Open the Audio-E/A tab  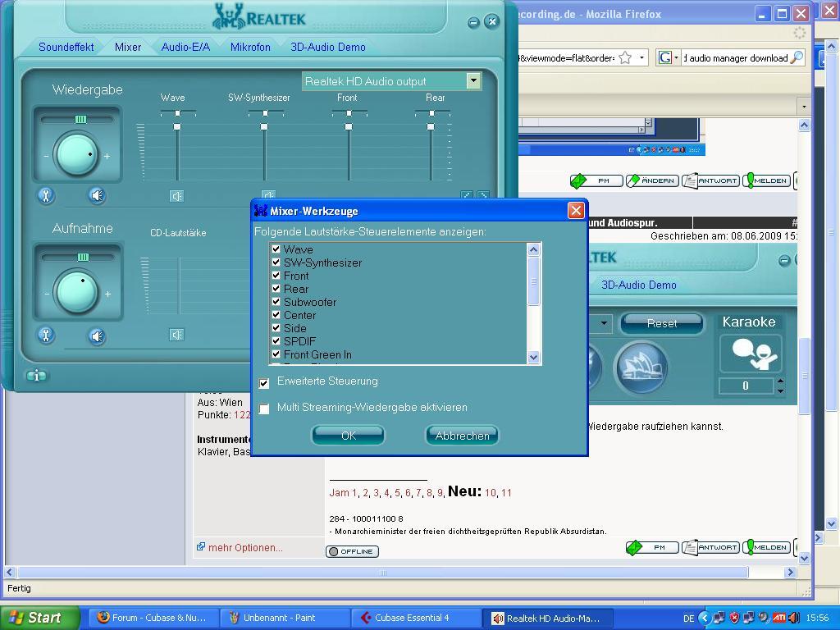coord(185,47)
